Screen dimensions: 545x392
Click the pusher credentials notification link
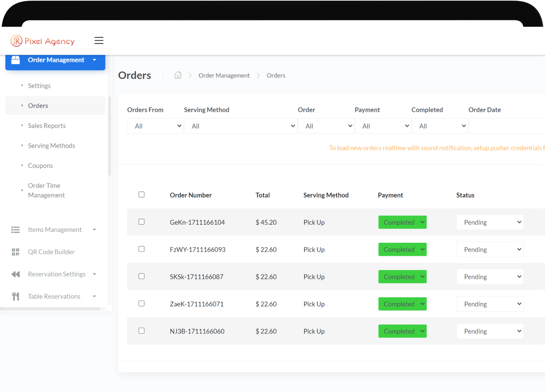click(437, 148)
